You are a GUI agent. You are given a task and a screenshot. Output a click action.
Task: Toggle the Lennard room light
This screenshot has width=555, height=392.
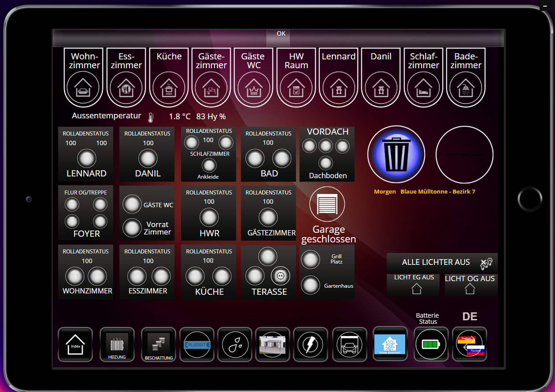(86, 158)
